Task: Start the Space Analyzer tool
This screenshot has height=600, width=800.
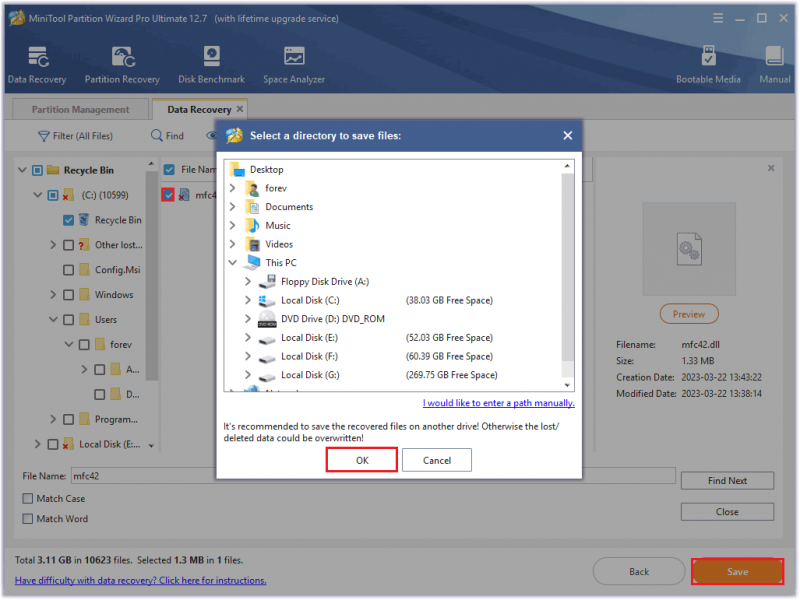Action: [294, 57]
